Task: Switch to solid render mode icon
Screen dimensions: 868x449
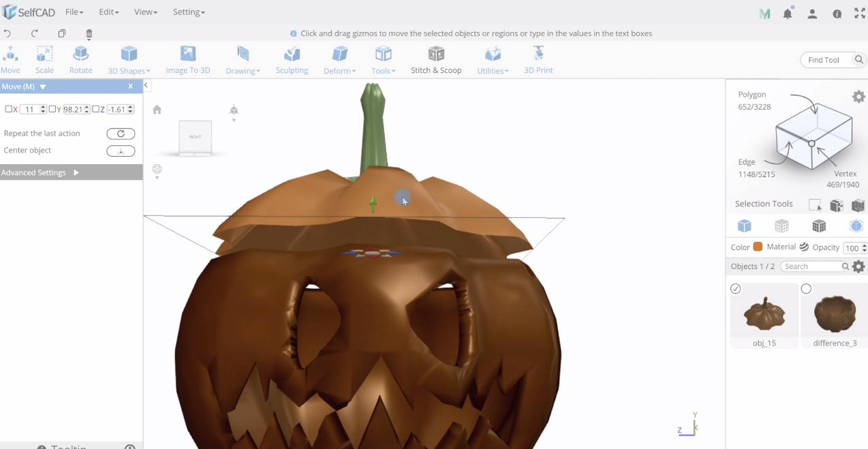Action: point(745,226)
